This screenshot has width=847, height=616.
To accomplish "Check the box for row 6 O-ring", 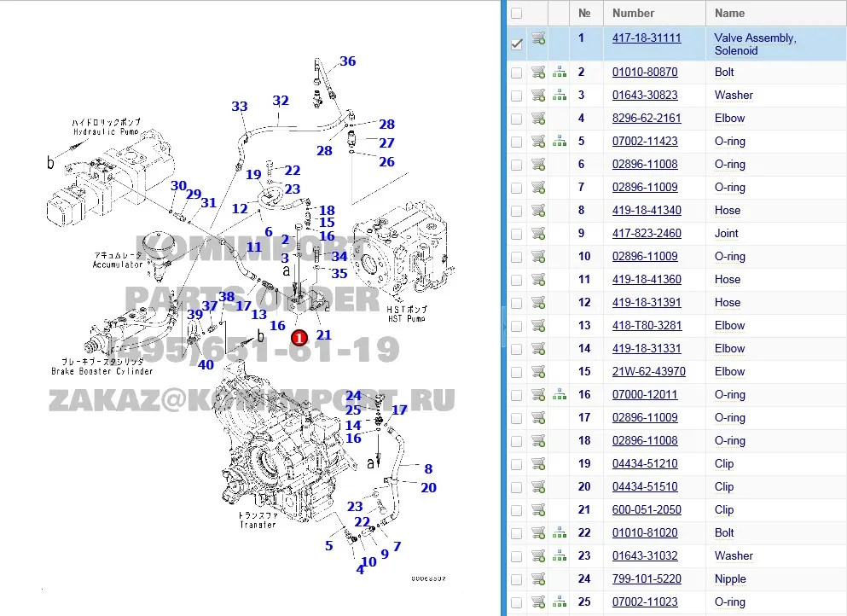I will point(516,165).
